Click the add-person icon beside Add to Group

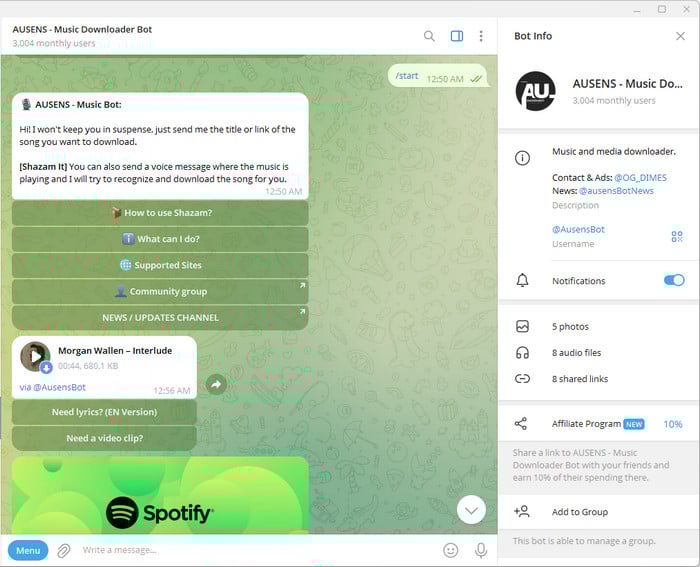click(521, 511)
